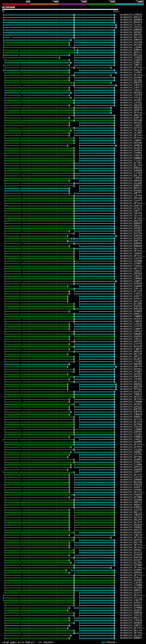Select the UniRef100_C8K754 label

point(131,213)
